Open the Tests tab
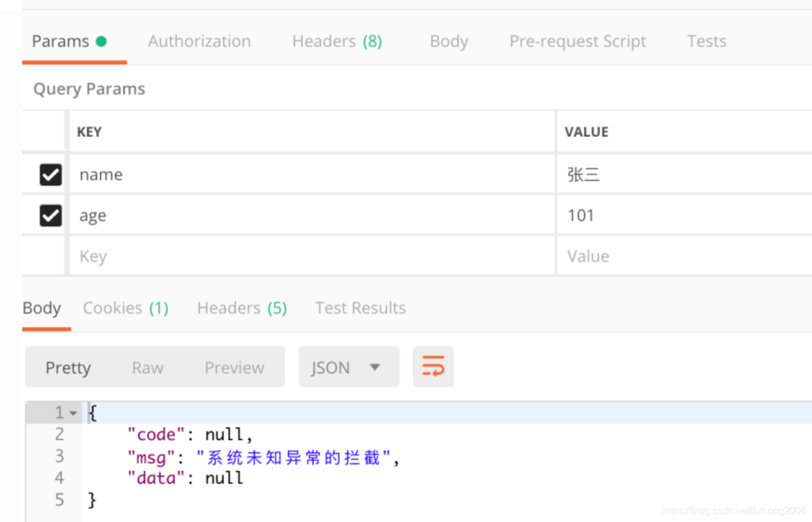Viewport: 812px width, 522px height. click(706, 41)
